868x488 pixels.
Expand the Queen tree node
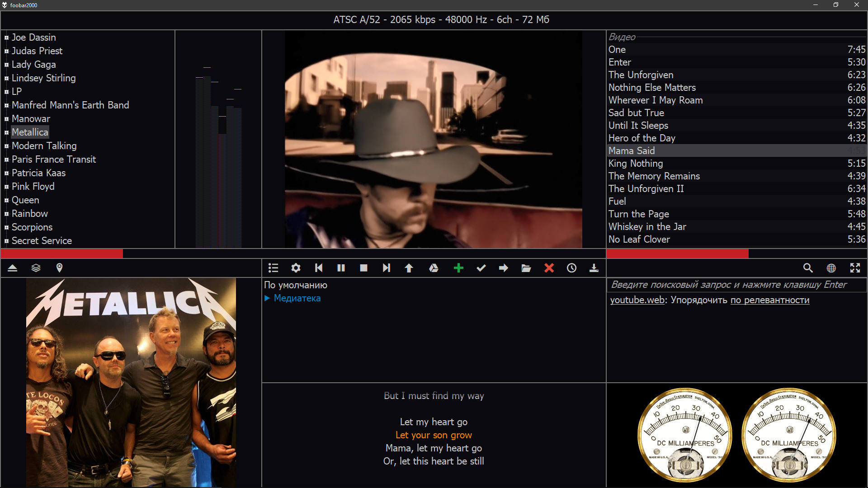pyautogui.click(x=7, y=200)
